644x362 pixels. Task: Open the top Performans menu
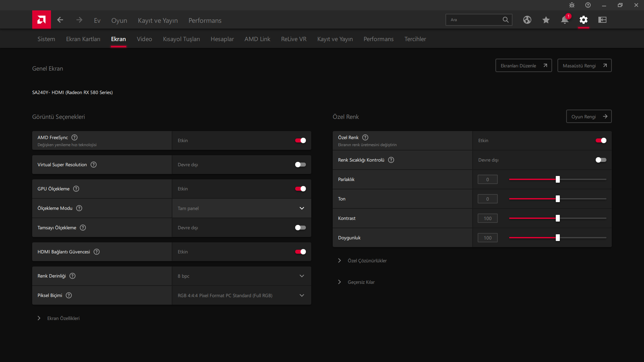[205, 20]
